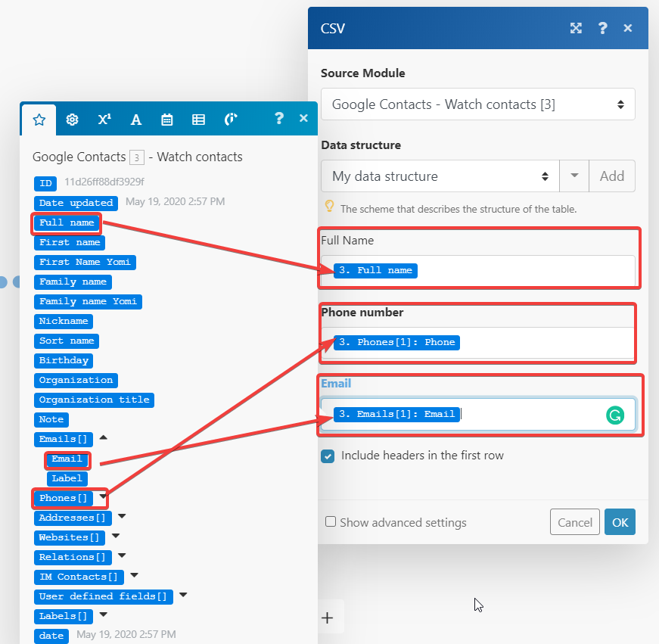Select the Full name pill in mapping panel

(67, 222)
